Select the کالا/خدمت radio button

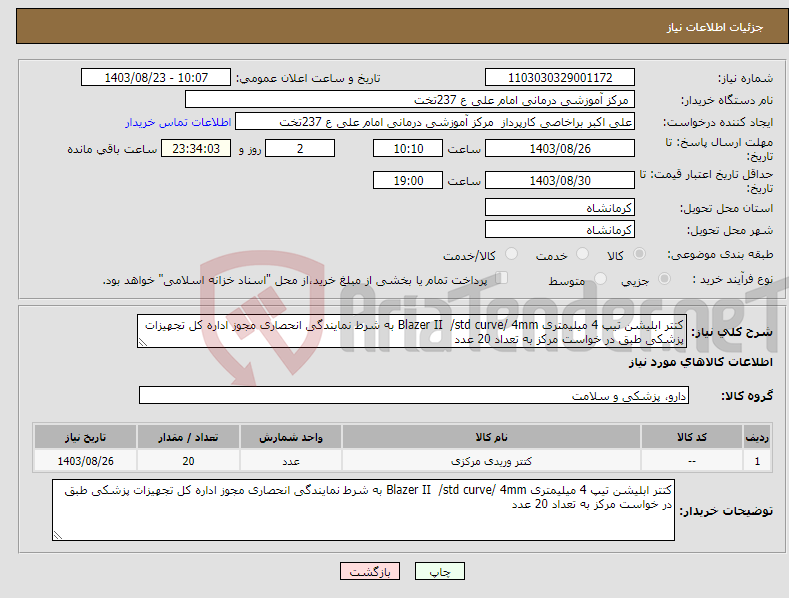511,254
